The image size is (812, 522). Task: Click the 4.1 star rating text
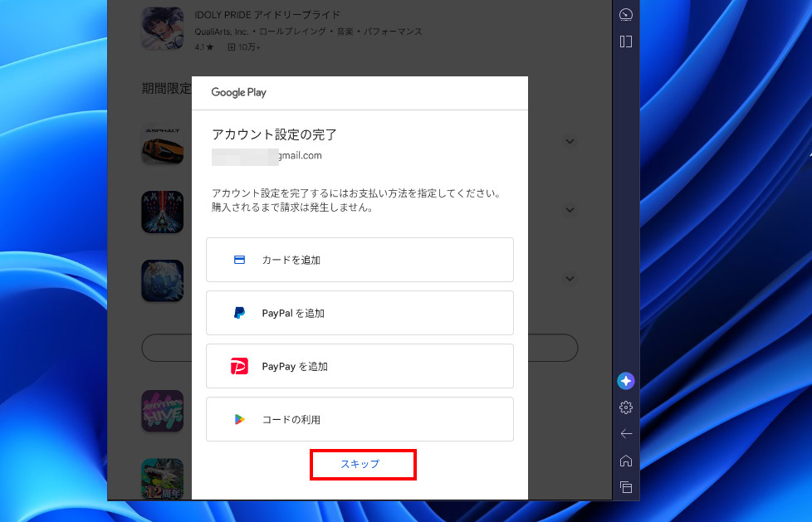click(204, 47)
